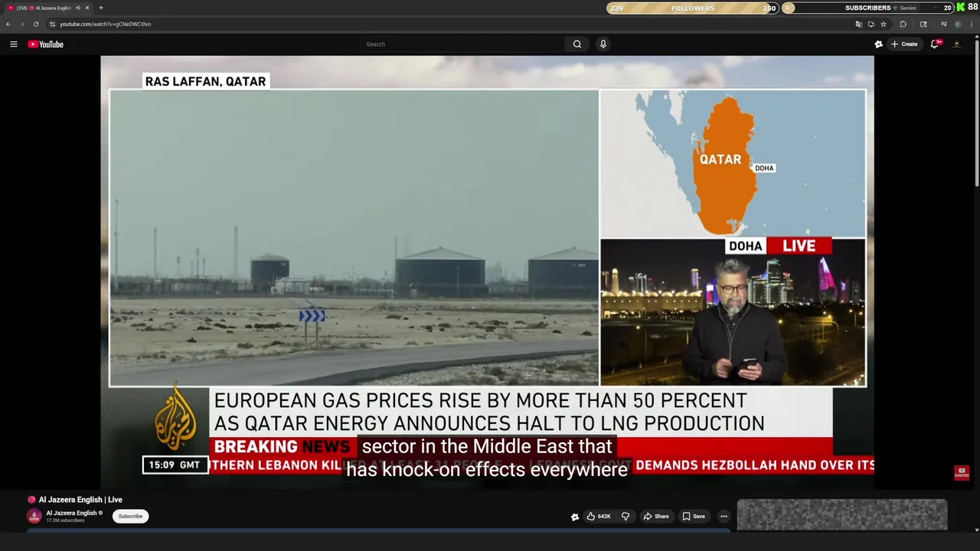Screen dimensions: 980x551
Task: Click the icon left of the Create button
Action: point(879,44)
